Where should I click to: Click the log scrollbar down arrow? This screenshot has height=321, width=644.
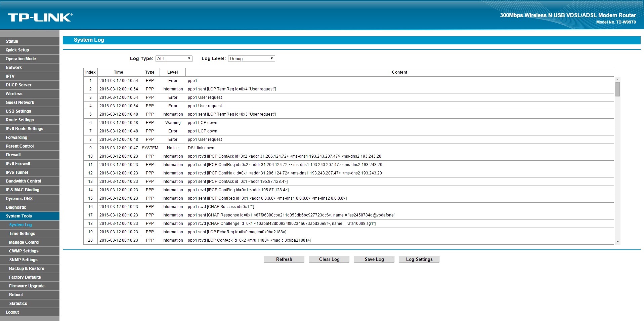pyautogui.click(x=617, y=242)
